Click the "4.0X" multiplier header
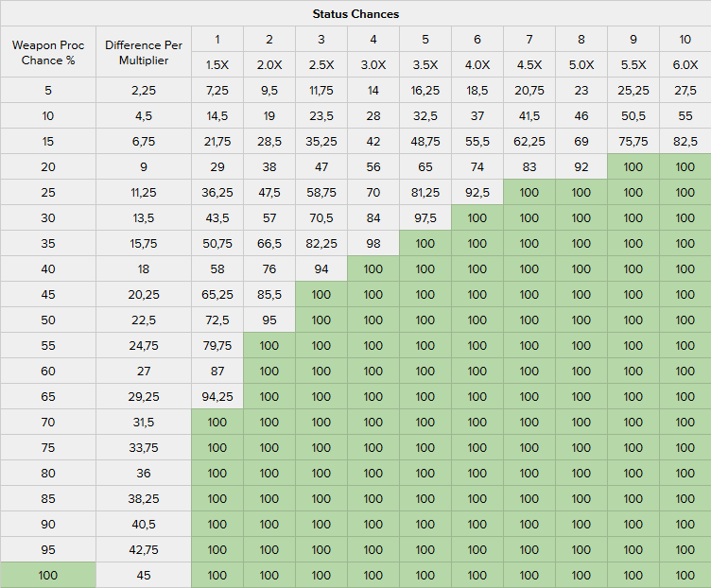This screenshot has width=711, height=588. click(477, 65)
